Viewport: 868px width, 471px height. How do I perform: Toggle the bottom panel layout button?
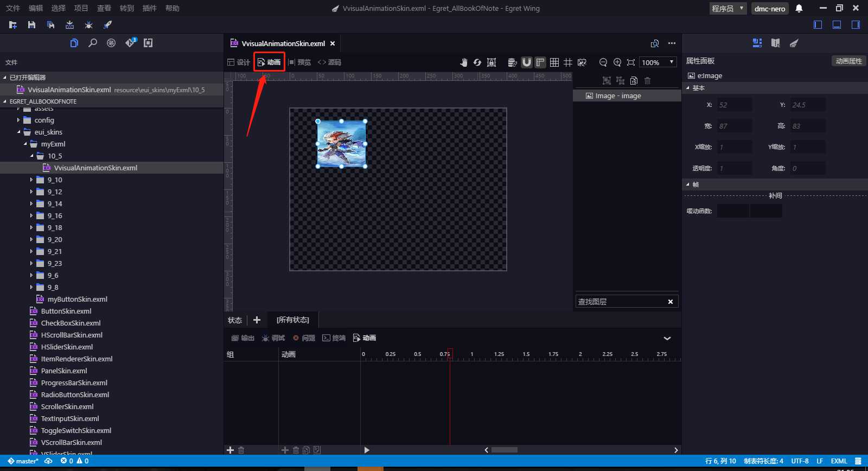pos(837,24)
